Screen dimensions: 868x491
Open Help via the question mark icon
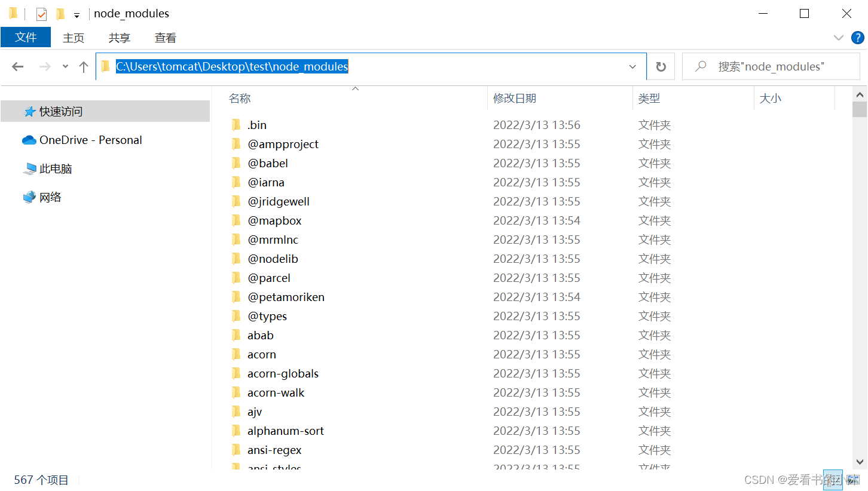(857, 38)
